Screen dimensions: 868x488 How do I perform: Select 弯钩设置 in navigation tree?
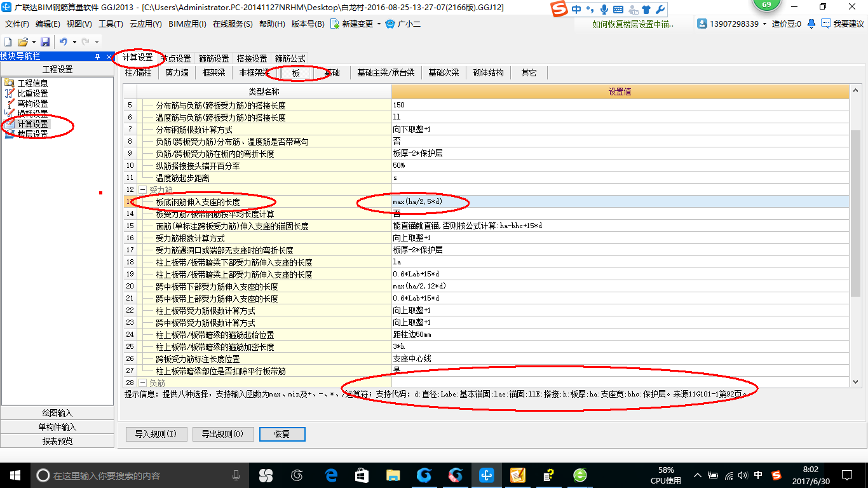click(32, 104)
